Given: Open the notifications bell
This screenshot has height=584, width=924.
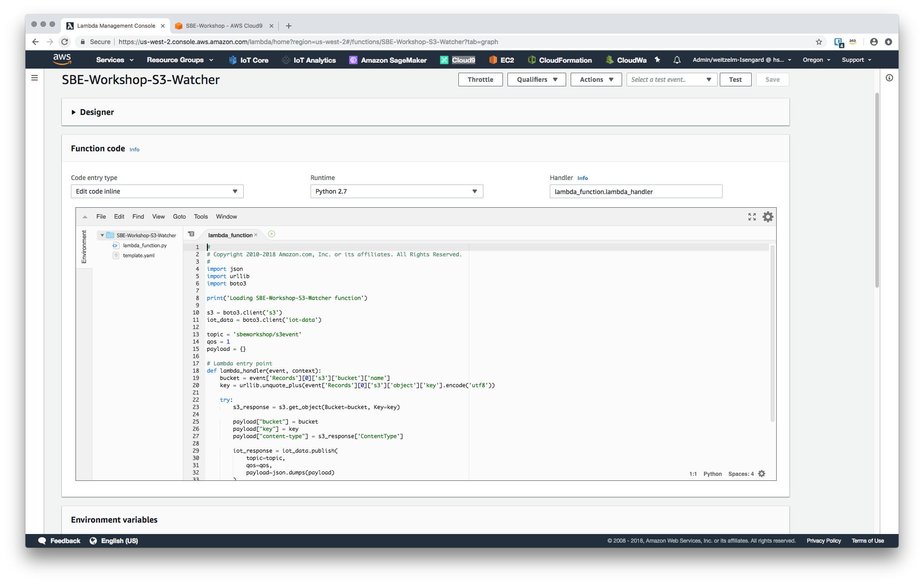Looking at the screenshot, I should pyautogui.click(x=677, y=60).
